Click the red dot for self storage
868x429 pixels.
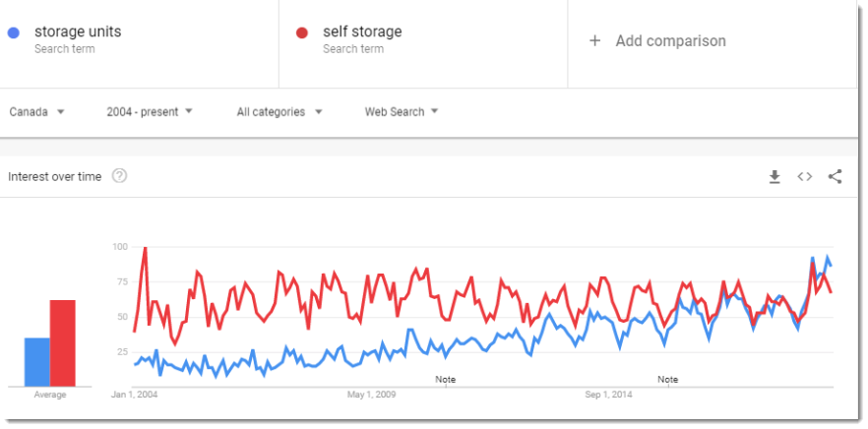click(302, 33)
